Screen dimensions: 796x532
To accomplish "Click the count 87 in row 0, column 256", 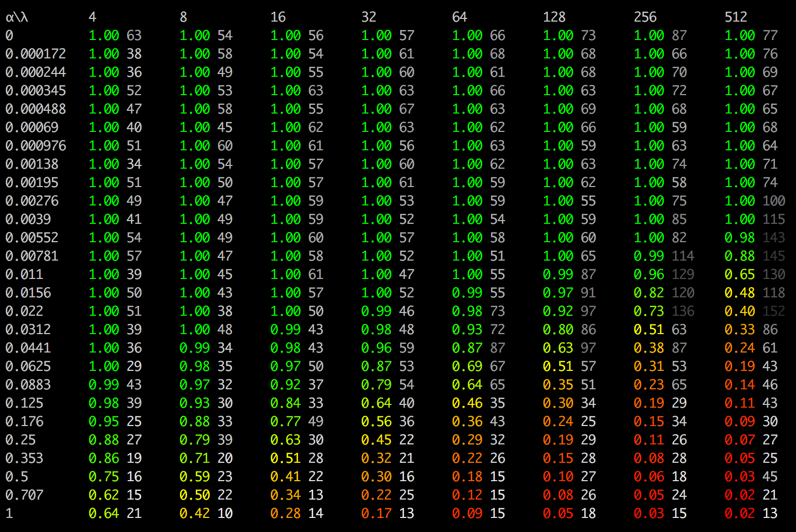I will point(679,36).
